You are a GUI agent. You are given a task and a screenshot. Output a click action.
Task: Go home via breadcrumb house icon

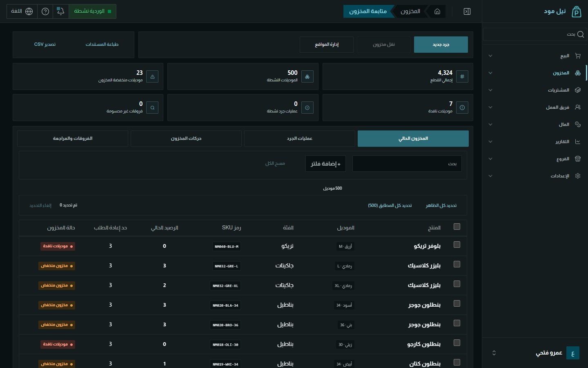point(437,11)
